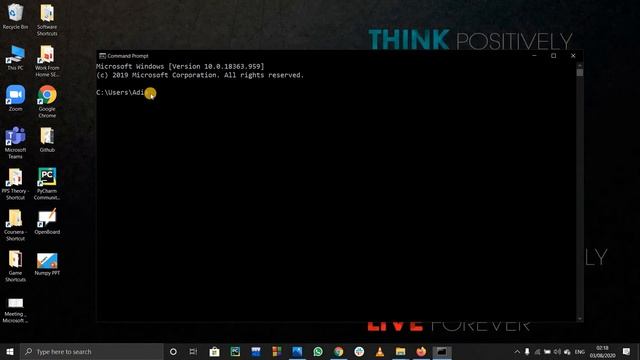Launch VLC media player from taskbar
This screenshot has height=360, width=640.
(380, 351)
